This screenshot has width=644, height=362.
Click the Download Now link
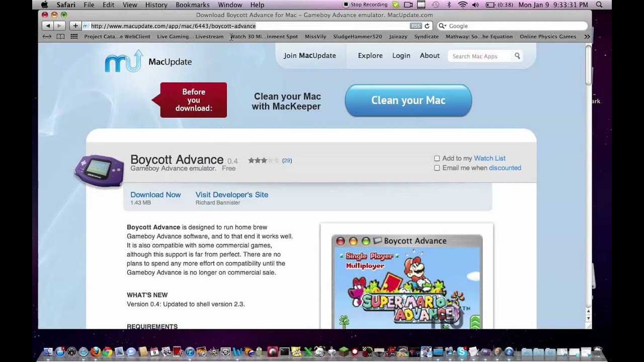point(155,195)
